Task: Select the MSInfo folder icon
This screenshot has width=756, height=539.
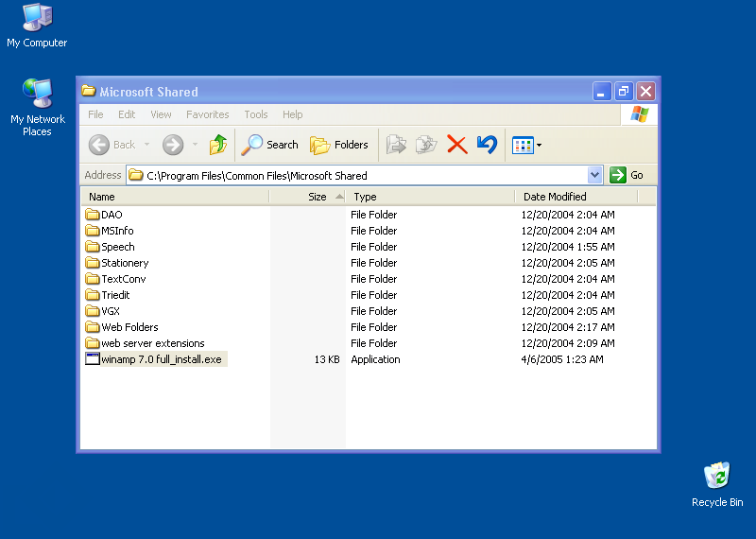Action: [92, 230]
